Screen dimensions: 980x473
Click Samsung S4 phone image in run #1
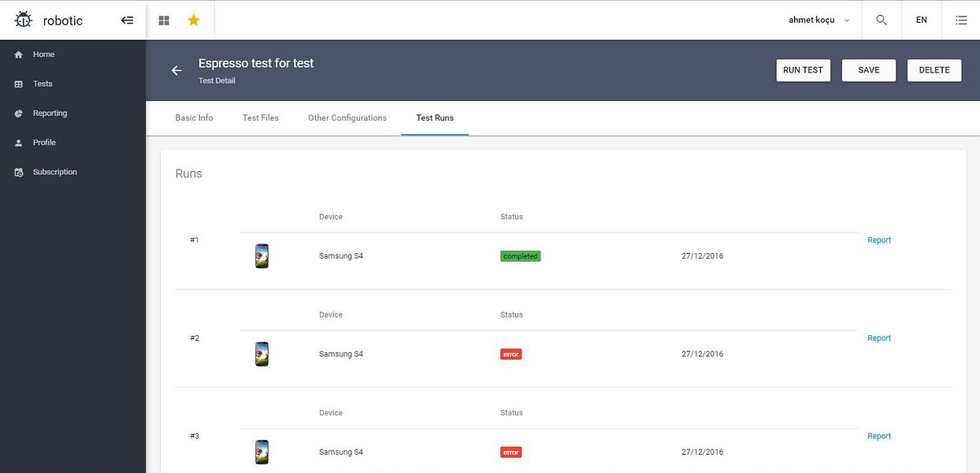262,256
